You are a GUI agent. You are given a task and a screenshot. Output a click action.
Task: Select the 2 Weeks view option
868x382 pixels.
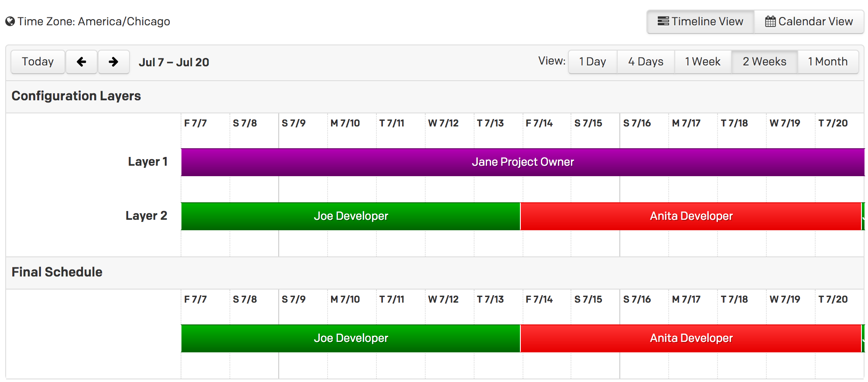click(x=764, y=62)
